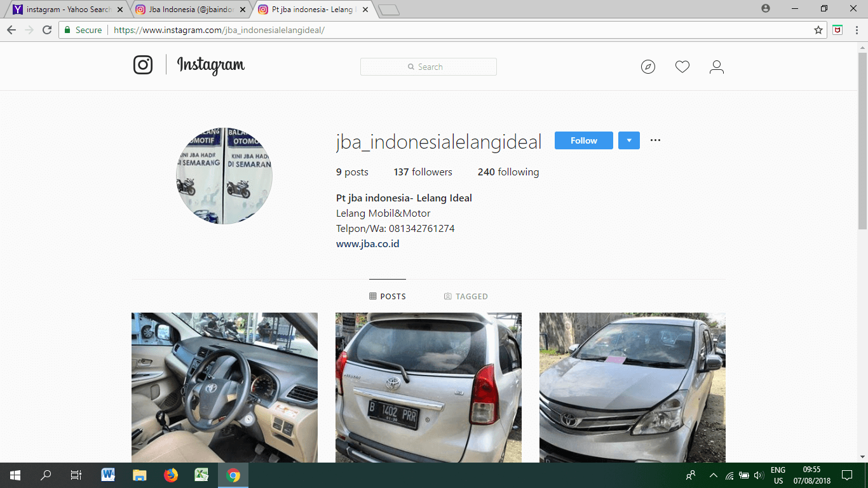Viewport: 868px width, 488px height.
Task: Switch to the TAGGED tab
Action: pos(466,296)
